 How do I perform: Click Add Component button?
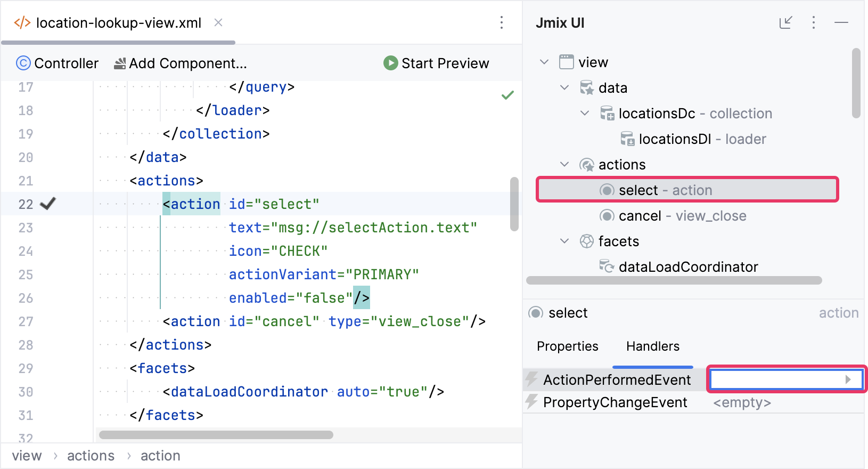(181, 63)
